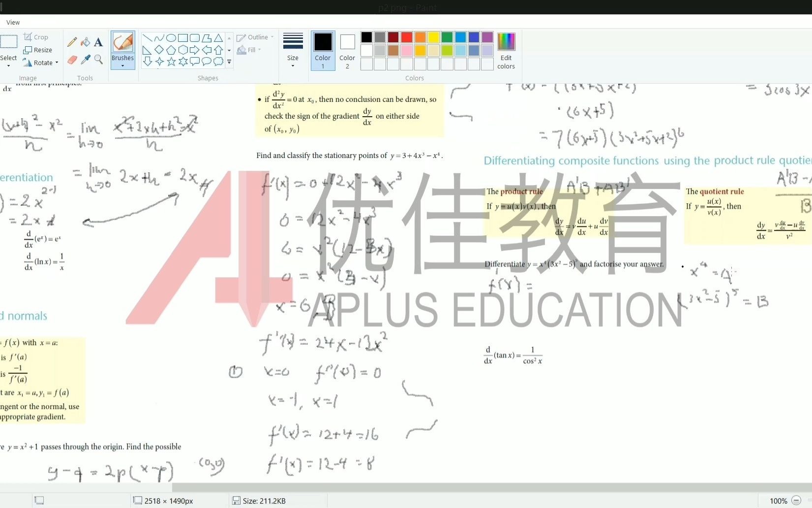
Task: Activate the Color 2 background selector
Action: point(347,51)
